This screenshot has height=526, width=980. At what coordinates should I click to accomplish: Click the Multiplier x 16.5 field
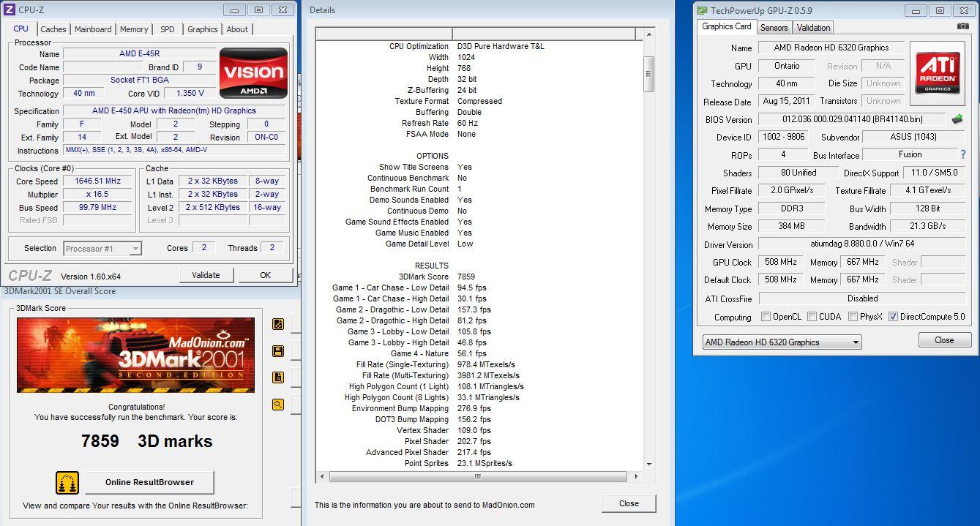coord(97,195)
